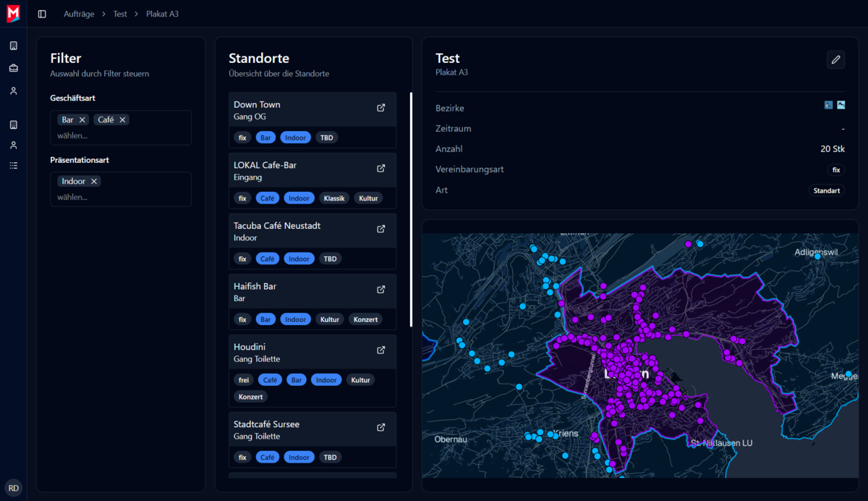Screen dimensions: 868x501
Task: Open the briefcase icon in sidebar
Action: pos(13,68)
